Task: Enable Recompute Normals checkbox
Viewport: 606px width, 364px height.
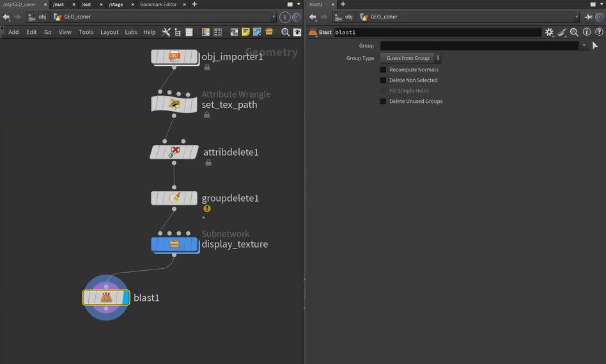Action: pos(384,70)
